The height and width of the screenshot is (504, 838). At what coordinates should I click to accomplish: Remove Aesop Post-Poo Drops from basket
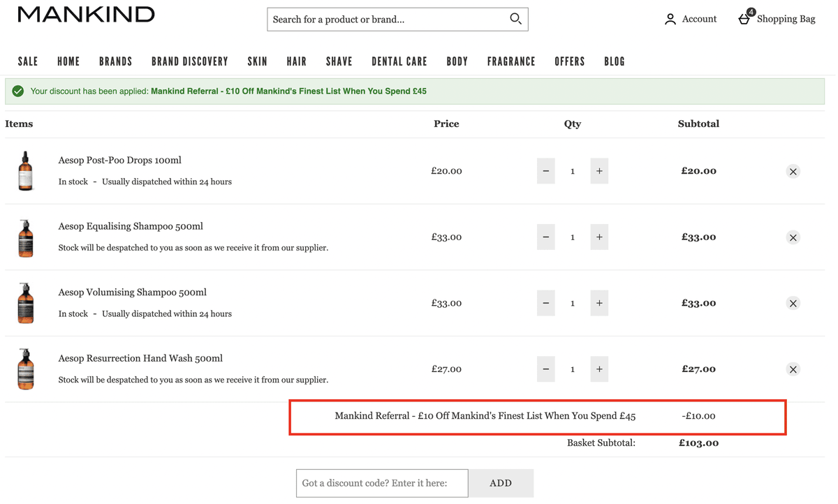793,171
